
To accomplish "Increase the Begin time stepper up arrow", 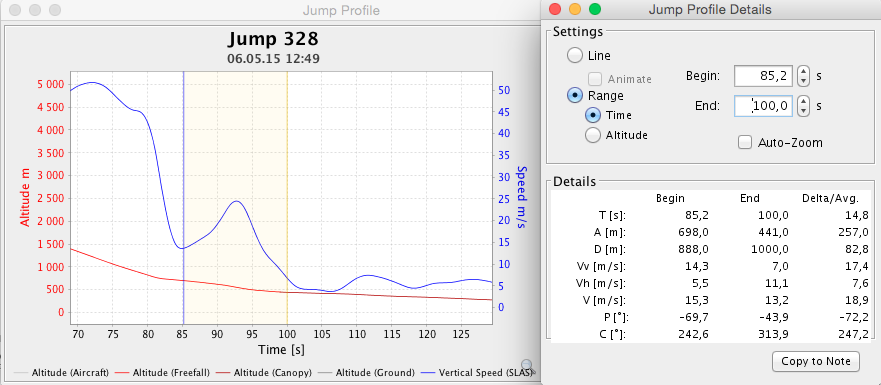I will coord(803,71).
